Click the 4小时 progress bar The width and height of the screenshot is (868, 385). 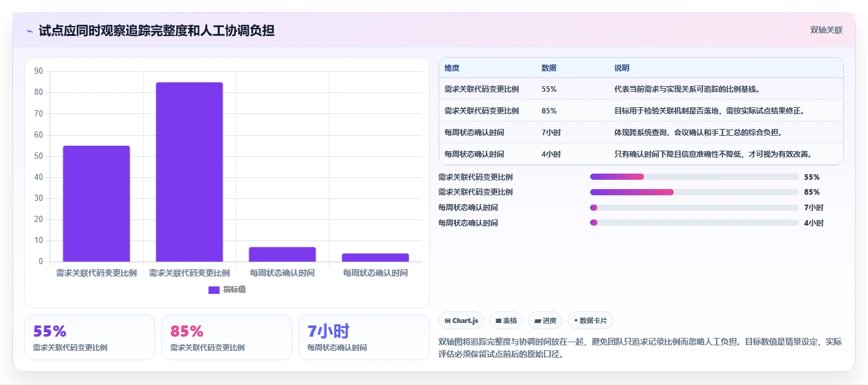[x=694, y=223]
